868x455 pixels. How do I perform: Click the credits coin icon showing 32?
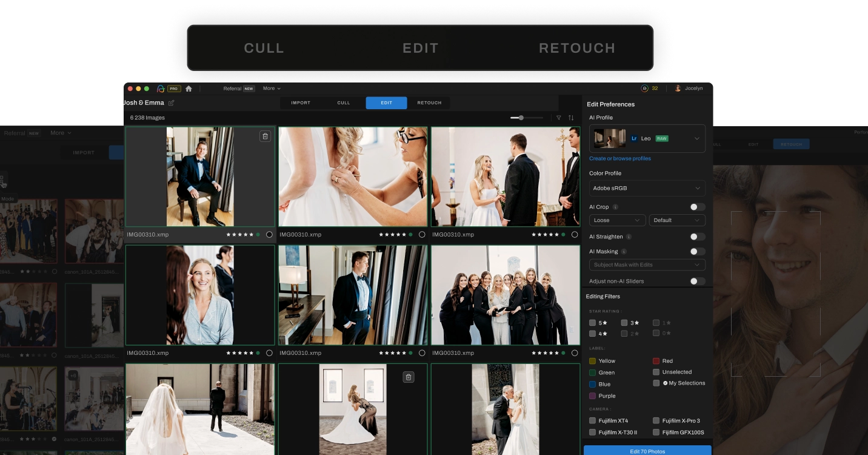click(x=644, y=89)
